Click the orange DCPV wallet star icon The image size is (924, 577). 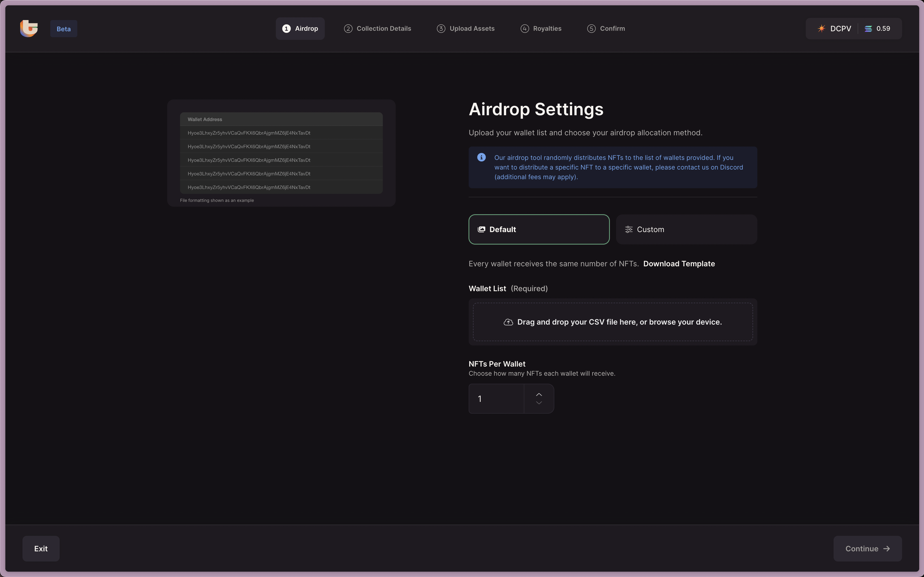tap(821, 29)
